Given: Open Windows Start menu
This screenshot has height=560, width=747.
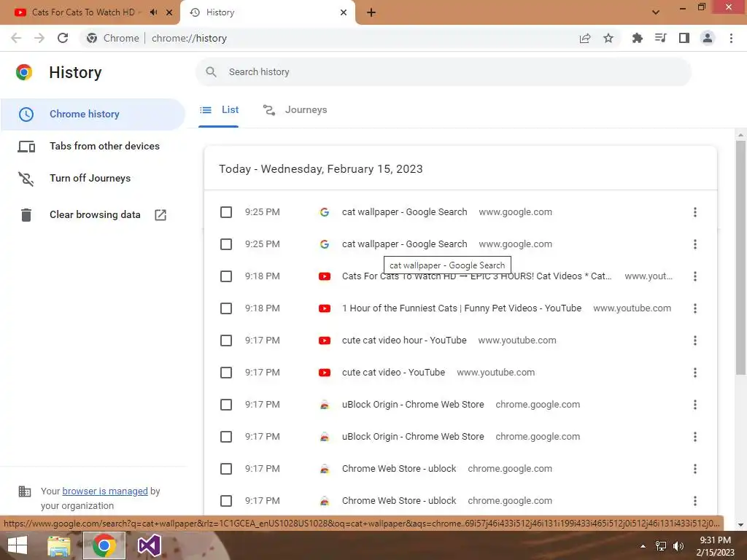Looking at the screenshot, I should (x=18, y=545).
